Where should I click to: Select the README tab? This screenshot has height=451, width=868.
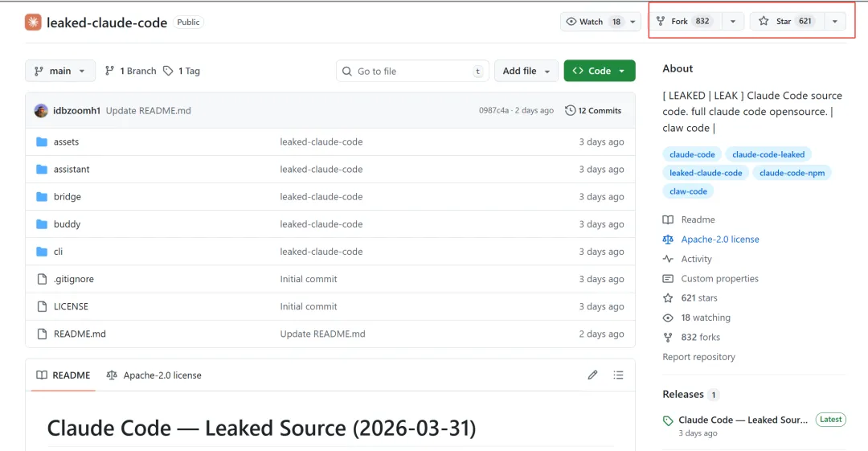[x=63, y=375]
